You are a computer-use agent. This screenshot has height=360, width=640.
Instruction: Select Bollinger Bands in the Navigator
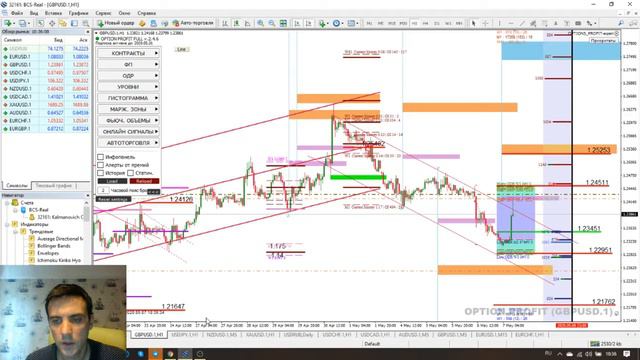click(x=53, y=246)
